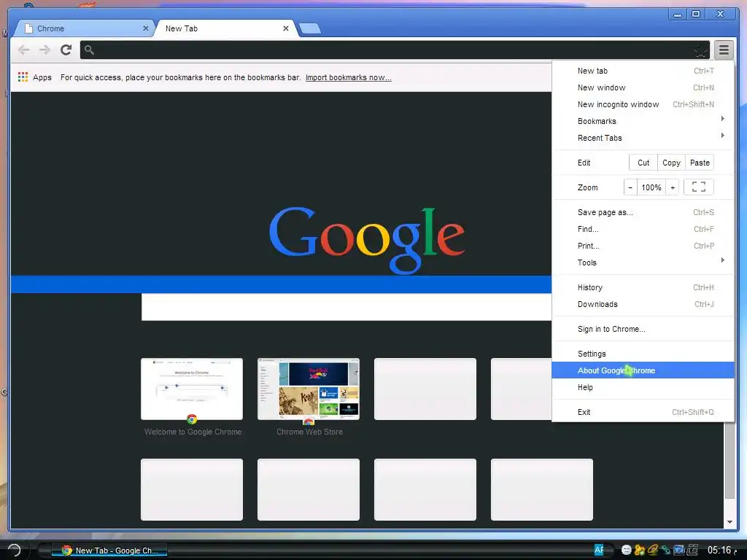This screenshot has width=747, height=560.
Task: Click the page scrollbar down arrow
Action: pos(729,522)
